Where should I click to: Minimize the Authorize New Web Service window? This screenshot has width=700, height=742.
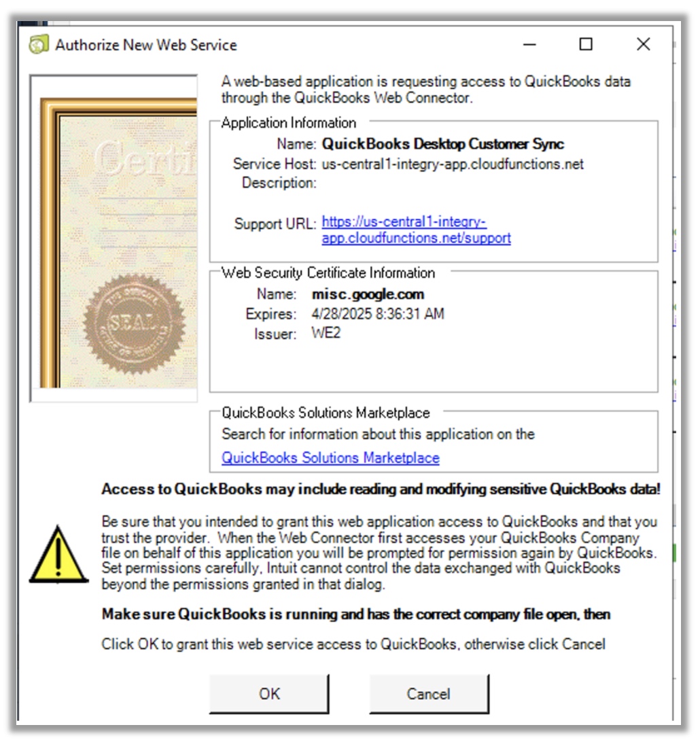coord(529,44)
